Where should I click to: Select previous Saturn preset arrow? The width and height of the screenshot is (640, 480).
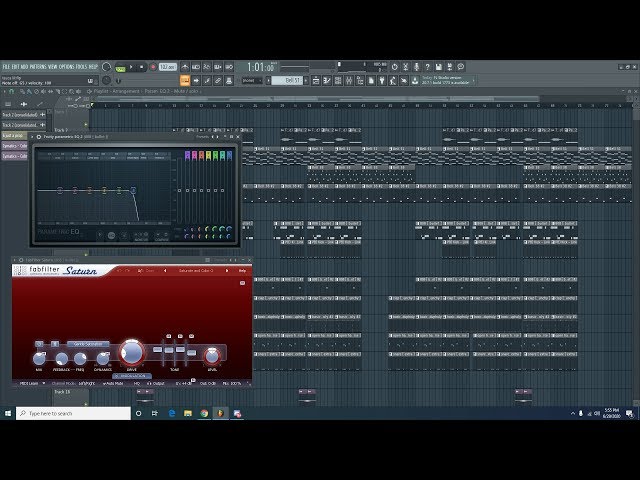pyautogui.click(x=165, y=271)
